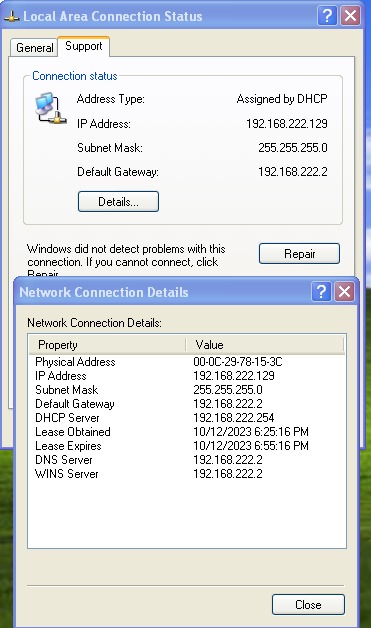Click the network connection icon in Connection status
371x628 pixels.
50,108
